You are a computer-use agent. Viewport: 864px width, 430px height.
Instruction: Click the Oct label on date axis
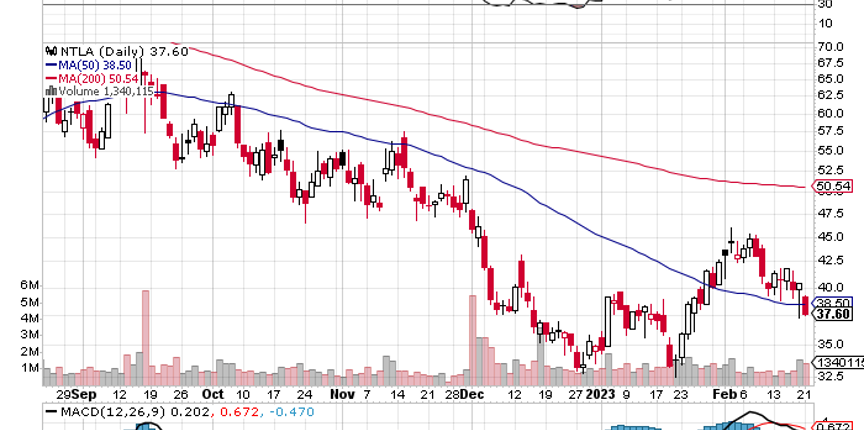pos(210,394)
